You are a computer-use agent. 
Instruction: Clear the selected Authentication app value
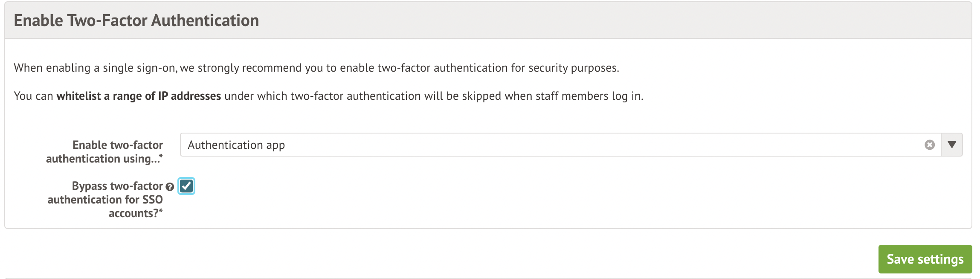pyautogui.click(x=930, y=145)
